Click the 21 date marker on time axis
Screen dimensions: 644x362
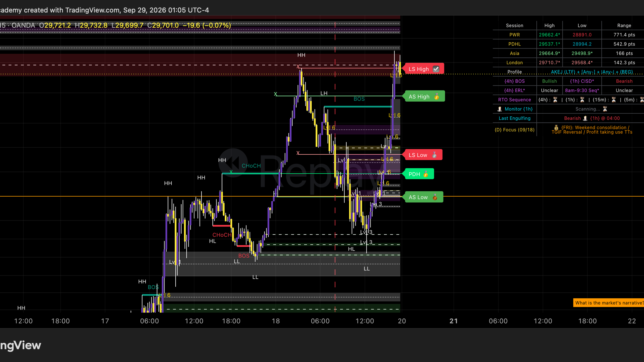[x=454, y=321]
